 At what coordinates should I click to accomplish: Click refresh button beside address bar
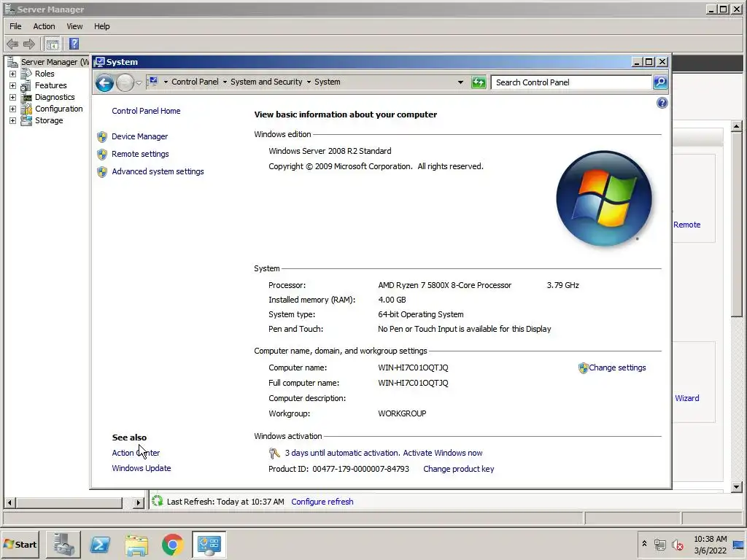click(x=479, y=82)
